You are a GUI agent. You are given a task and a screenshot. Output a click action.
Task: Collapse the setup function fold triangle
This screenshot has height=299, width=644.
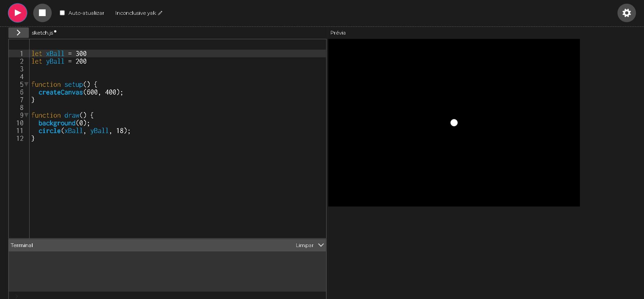point(26,84)
